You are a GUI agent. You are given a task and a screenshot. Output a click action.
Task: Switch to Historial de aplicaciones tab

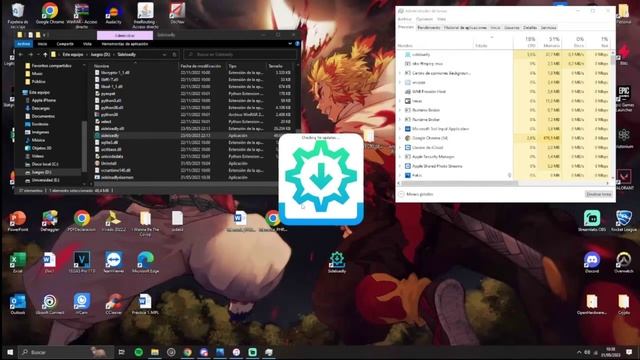coord(465,28)
